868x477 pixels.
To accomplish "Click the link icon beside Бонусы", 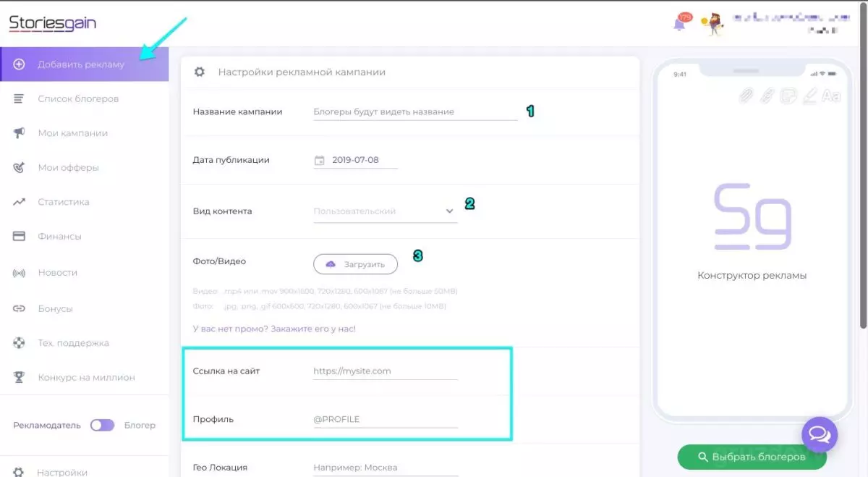I will coord(20,308).
